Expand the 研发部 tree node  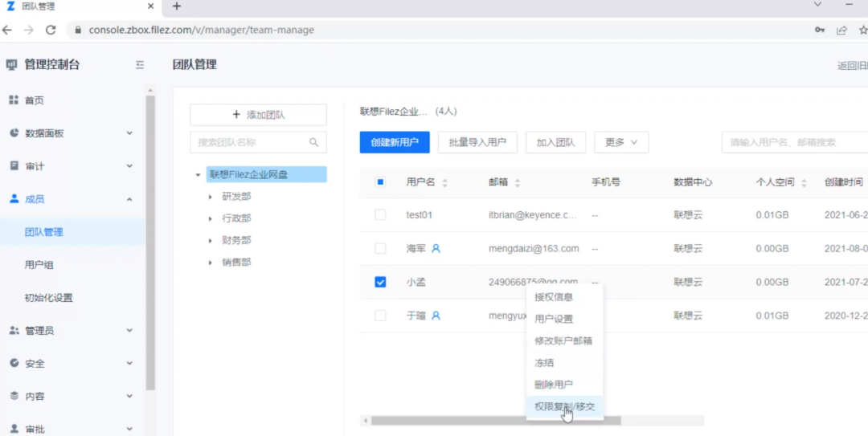211,197
